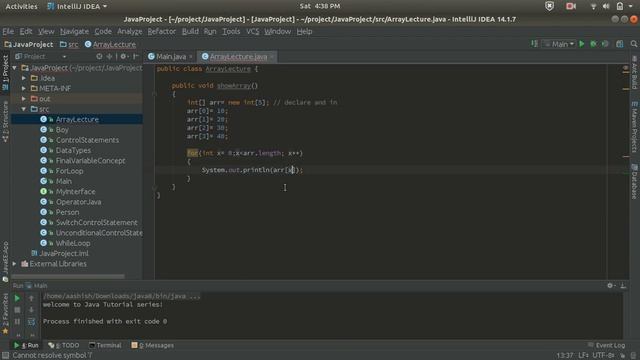Image resolution: width=640 pixels, height=360 pixels.
Task: Toggle soft-wrap icon in the Run console
Action: coord(31,322)
